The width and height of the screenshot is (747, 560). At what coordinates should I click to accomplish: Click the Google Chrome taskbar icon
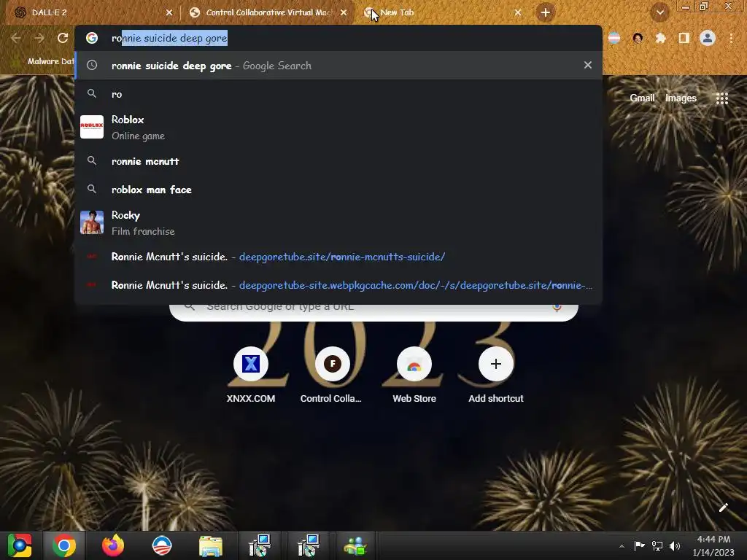click(64, 545)
